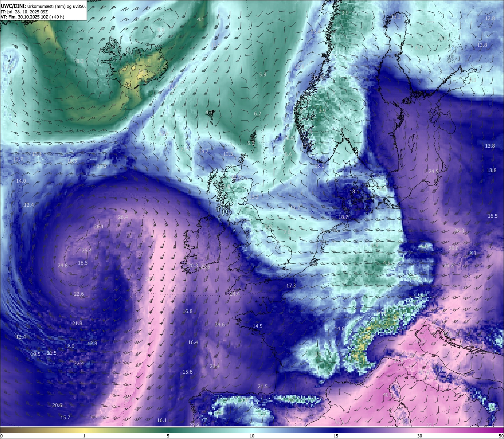Click the map value "5.3"
This screenshot has width=504, height=439.
click(251, 143)
